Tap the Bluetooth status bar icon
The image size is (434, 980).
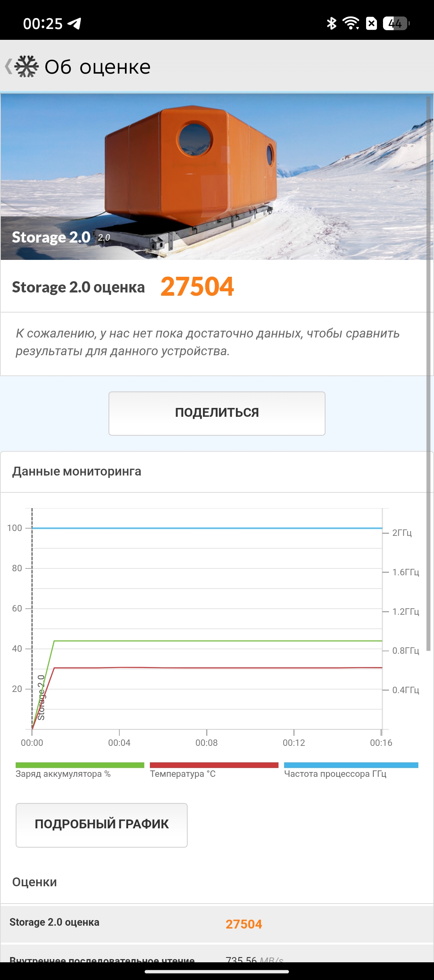point(331,23)
